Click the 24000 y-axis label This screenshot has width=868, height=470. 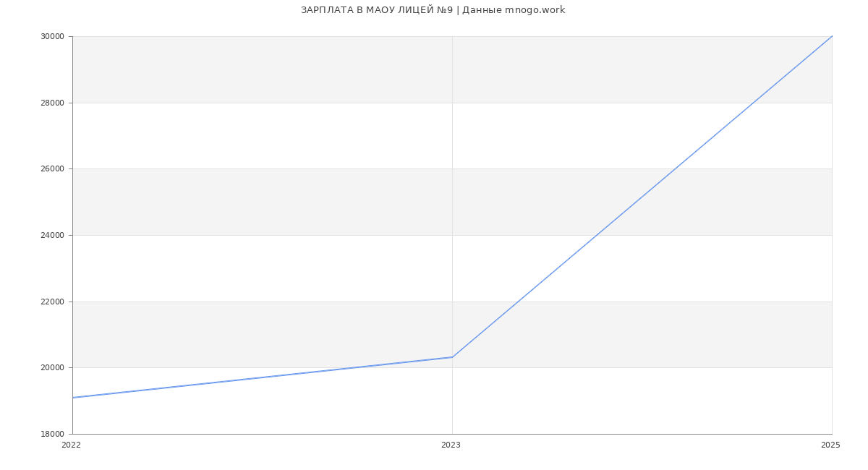point(53,235)
